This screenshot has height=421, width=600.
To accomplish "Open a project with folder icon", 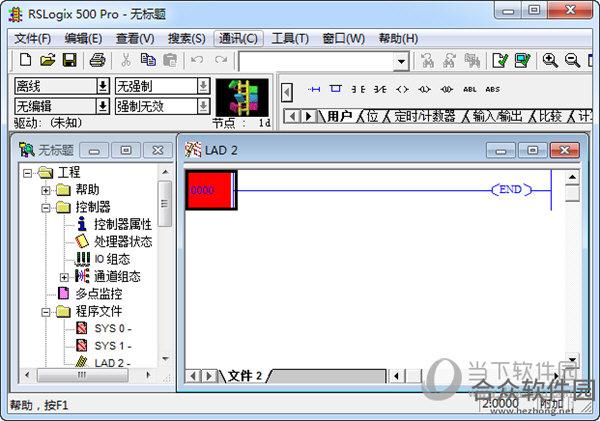I will 48,60.
